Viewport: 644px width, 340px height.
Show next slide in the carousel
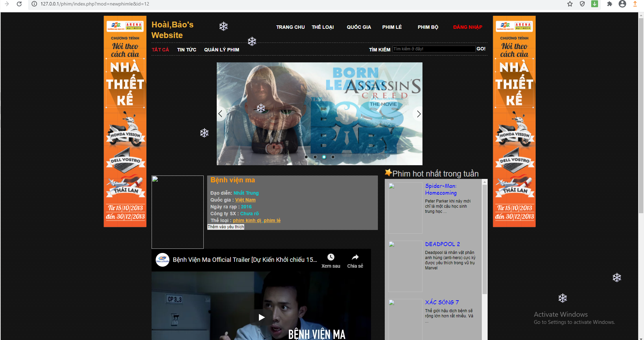point(418,114)
